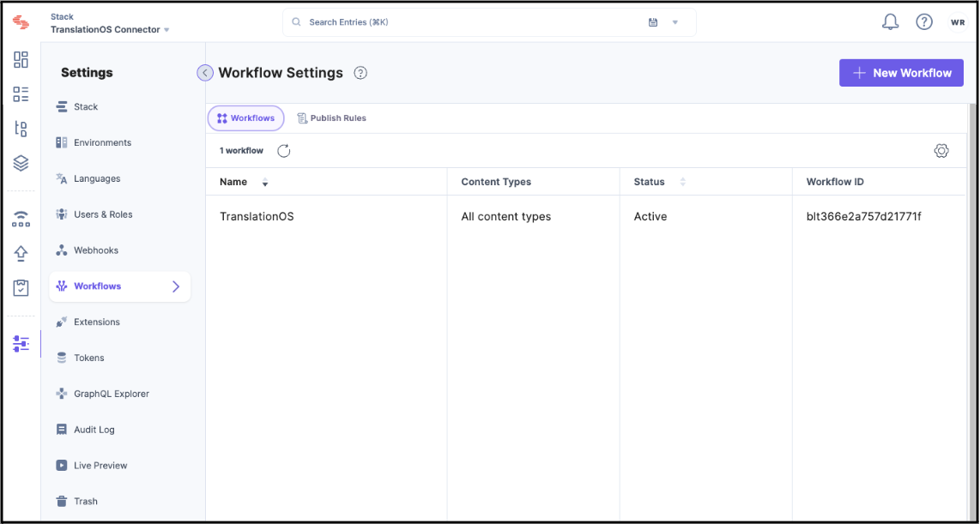Click the Active status cell
The width and height of the screenshot is (980, 524).
click(650, 217)
